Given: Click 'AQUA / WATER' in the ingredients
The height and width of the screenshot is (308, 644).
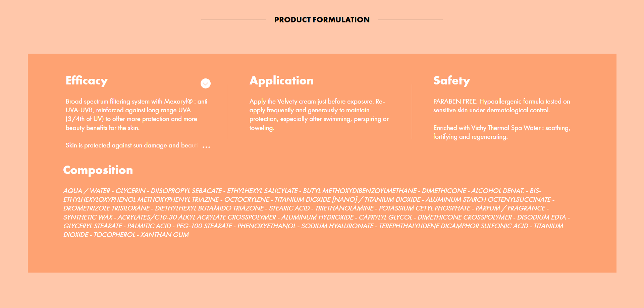Looking at the screenshot, I should [x=87, y=191].
